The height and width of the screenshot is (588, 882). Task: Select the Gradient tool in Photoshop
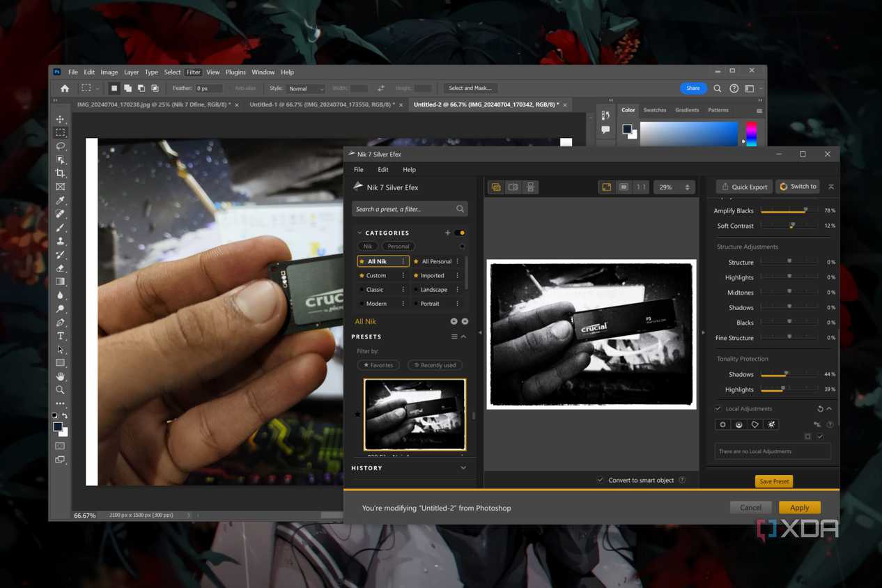point(61,281)
